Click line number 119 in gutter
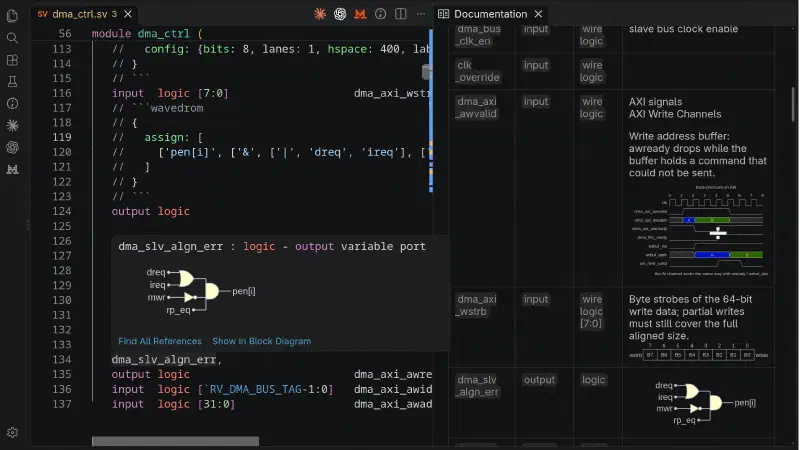The image size is (800, 450). [x=62, y=137]
